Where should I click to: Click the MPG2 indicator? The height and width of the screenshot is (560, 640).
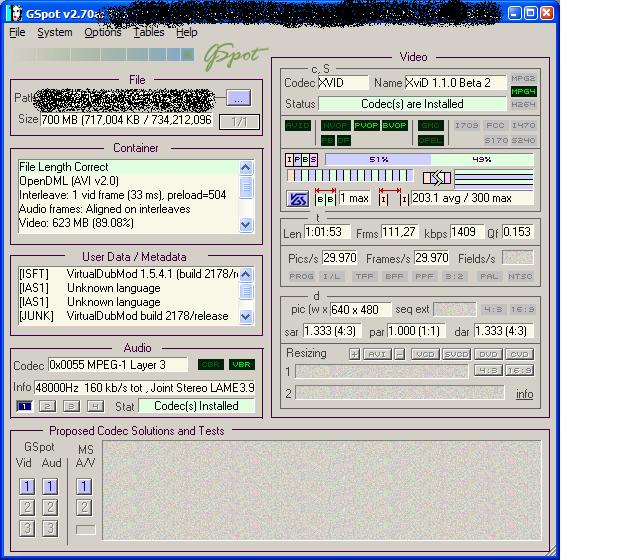tap(523, 78)
